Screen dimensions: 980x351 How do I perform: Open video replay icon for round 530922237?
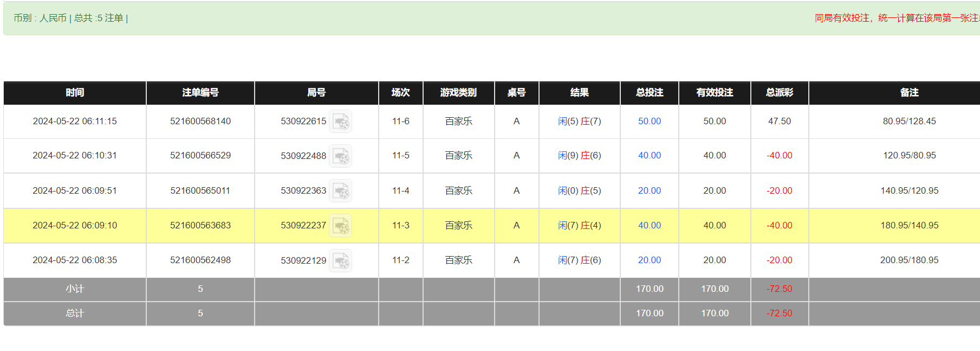[x=341, y=226]
